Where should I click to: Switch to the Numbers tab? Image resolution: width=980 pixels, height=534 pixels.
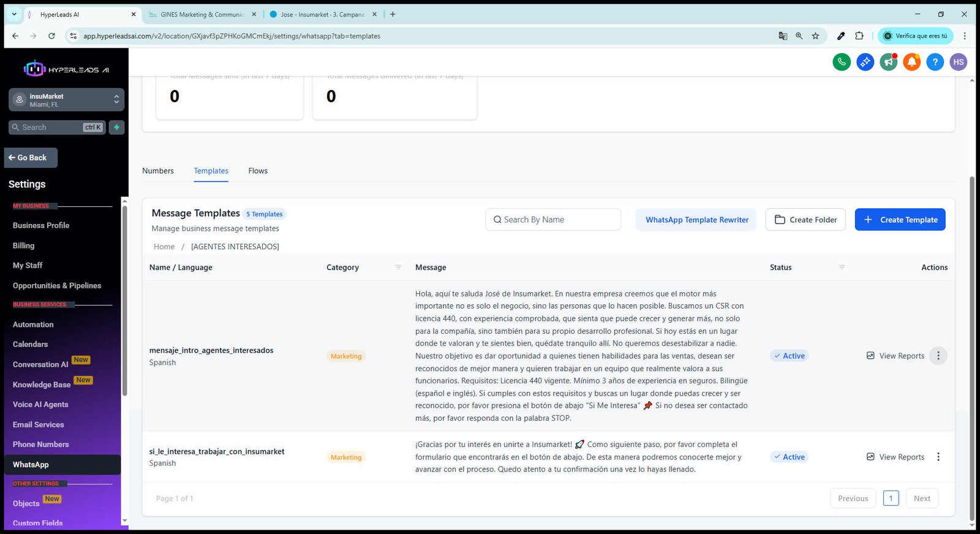click(158, 171)
